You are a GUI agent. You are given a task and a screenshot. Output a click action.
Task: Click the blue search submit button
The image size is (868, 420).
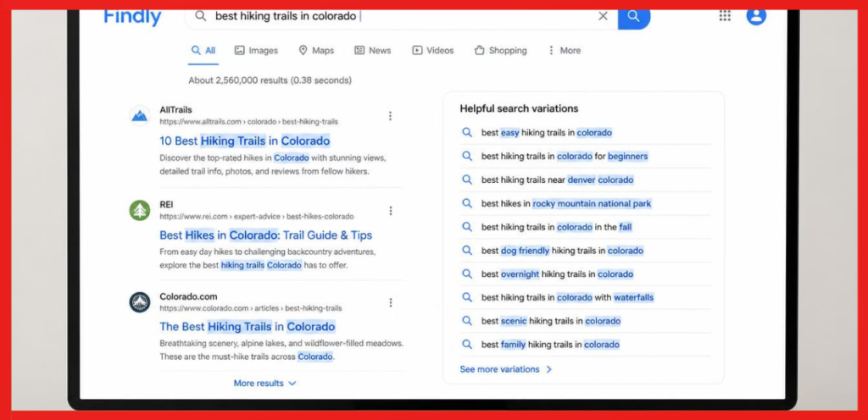pos(634,17)
